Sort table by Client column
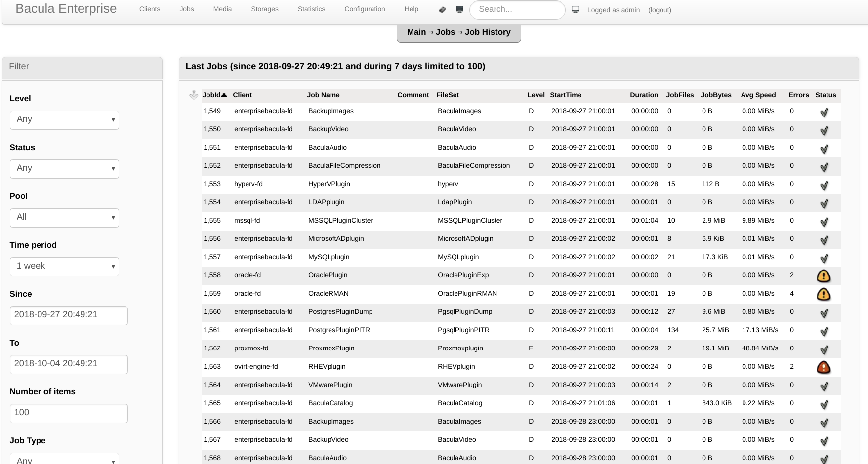Screen dimensions: 868x464 point(243,95)
